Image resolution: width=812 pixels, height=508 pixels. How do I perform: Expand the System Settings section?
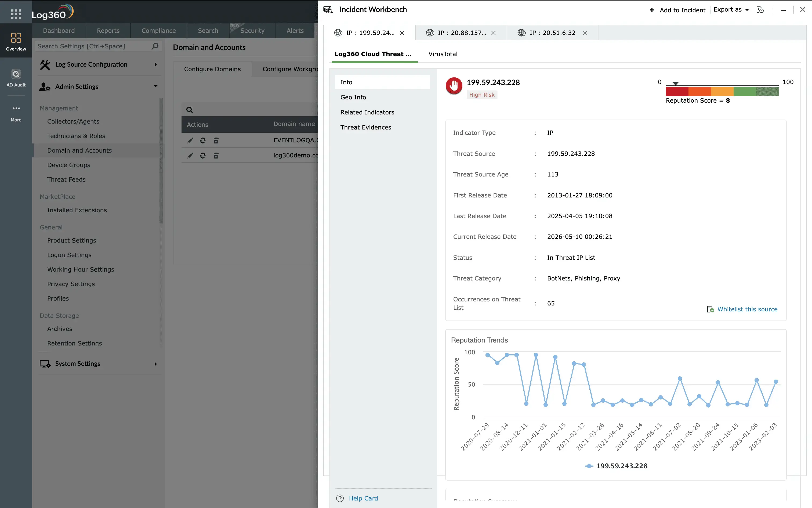click(x=155, y=364)
